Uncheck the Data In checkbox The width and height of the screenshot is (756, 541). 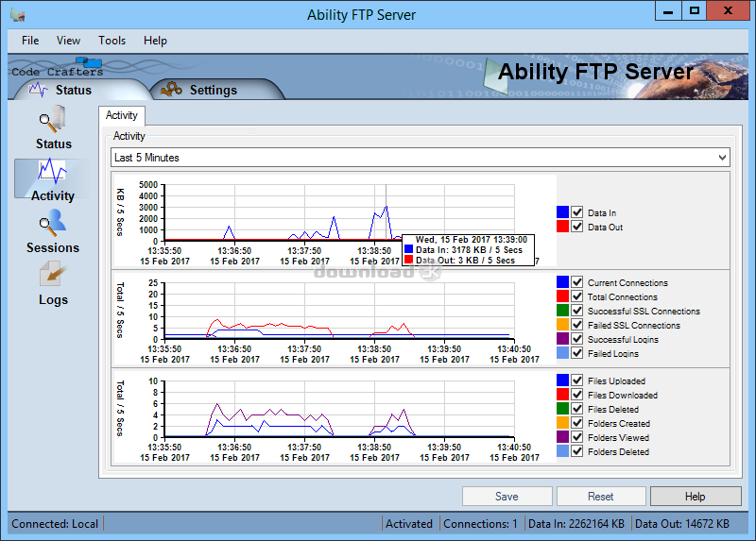pyautogui.click(x=576, y=212)
